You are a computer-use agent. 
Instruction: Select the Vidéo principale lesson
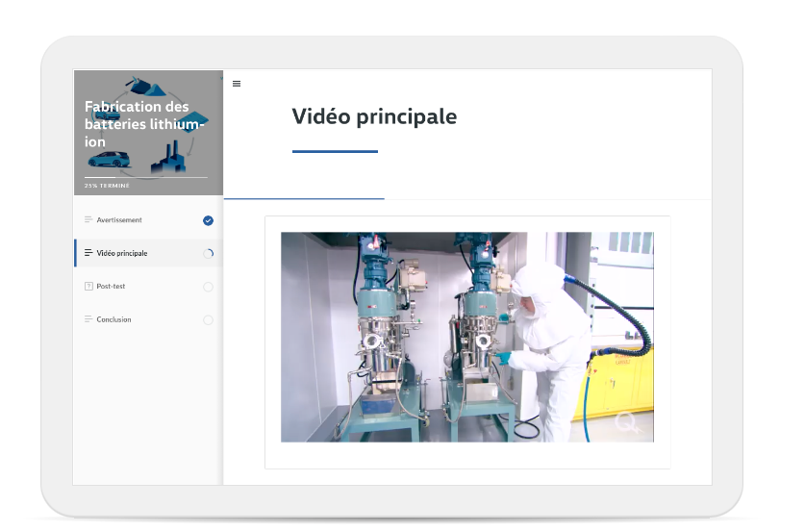(x=148, y=253)
